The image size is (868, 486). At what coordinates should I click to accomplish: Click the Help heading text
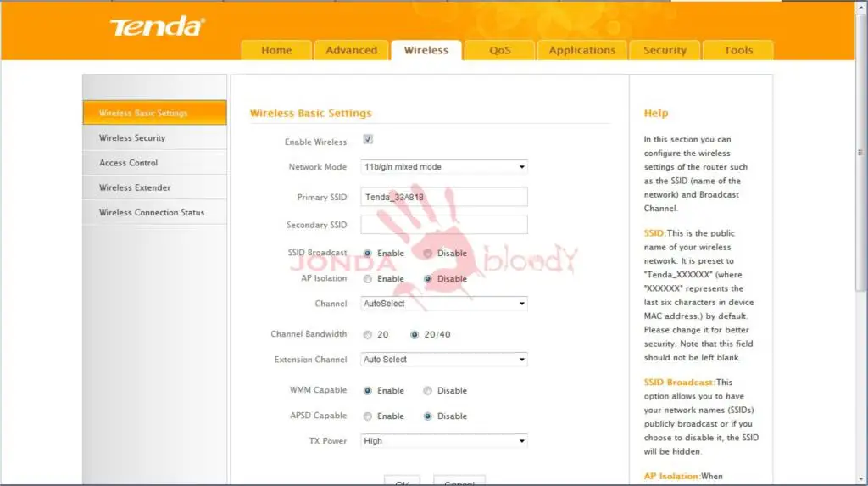point(656,113)
